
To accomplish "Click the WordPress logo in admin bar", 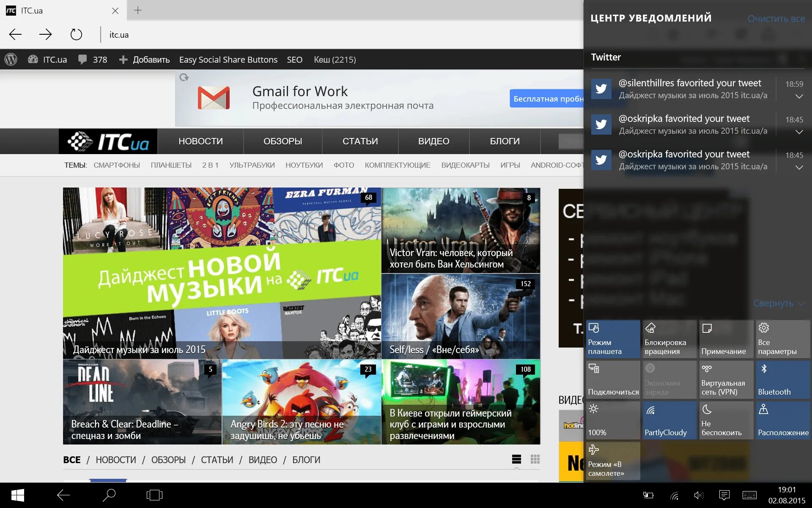I will click(11, 59).
